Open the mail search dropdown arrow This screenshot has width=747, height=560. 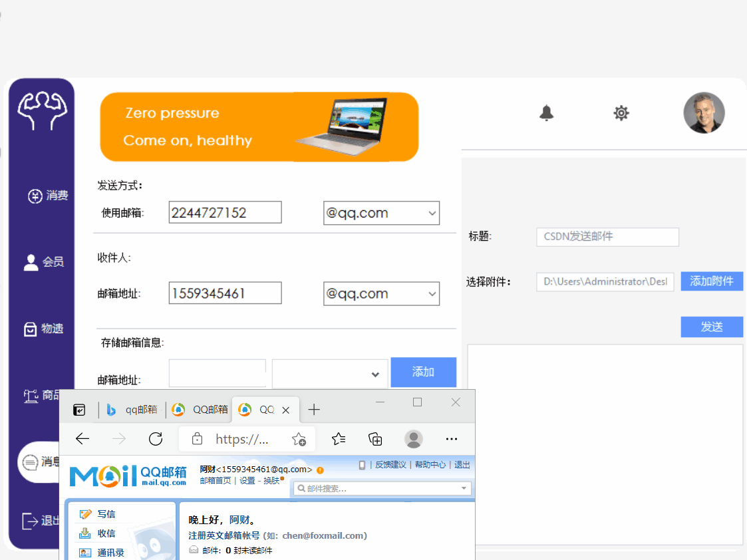tap(464, 488)
